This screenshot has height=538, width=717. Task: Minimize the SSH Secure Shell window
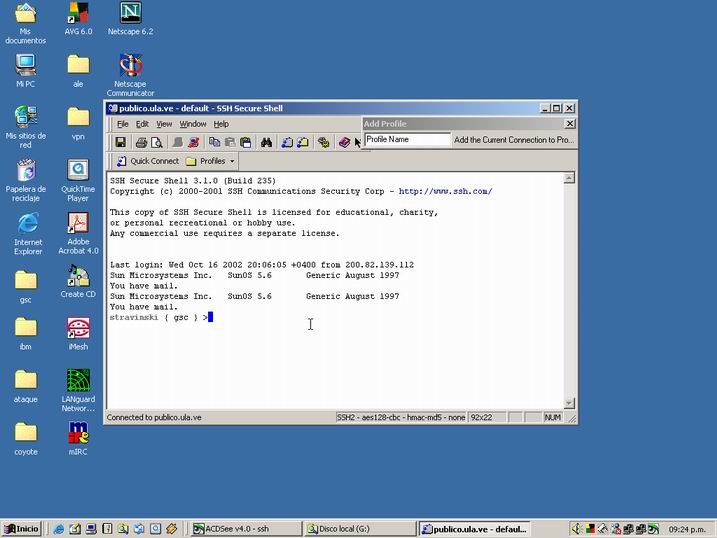tap(545, 108)
